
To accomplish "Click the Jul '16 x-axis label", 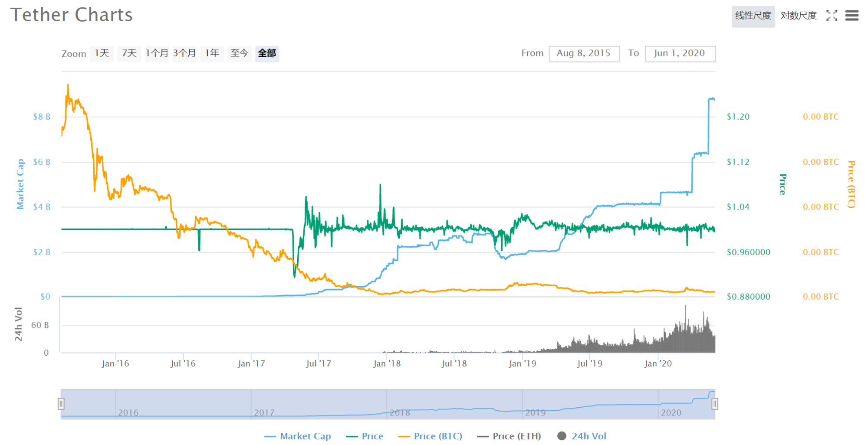I will point(183,363).
